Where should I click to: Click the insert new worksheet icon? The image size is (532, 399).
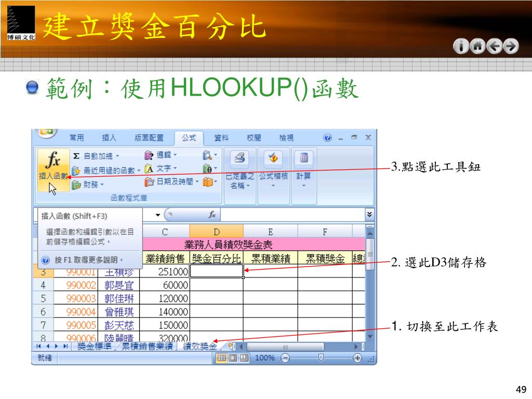point(231,347)
